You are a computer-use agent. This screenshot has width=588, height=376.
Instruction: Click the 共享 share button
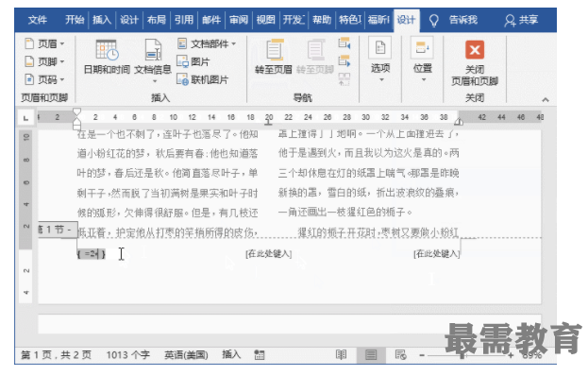tap(521, 20)
